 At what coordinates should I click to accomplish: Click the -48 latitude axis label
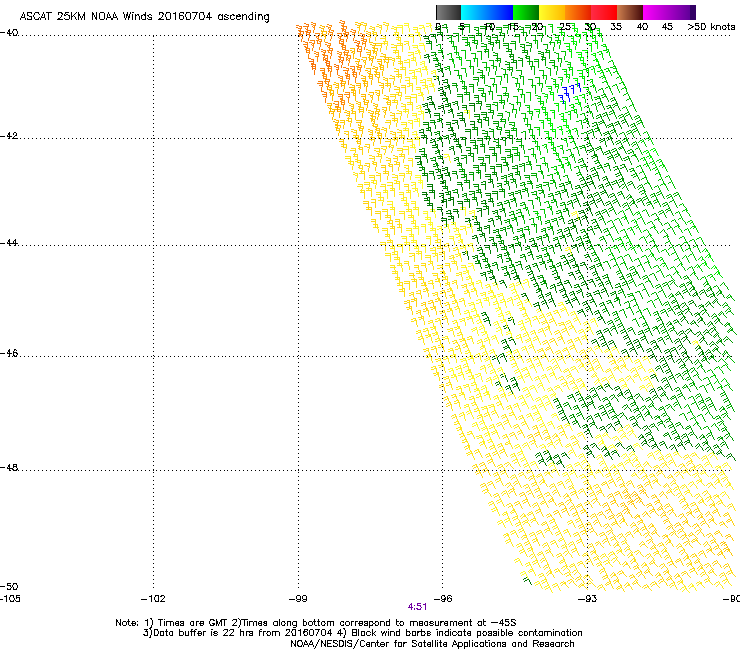[x=9, y=467]
